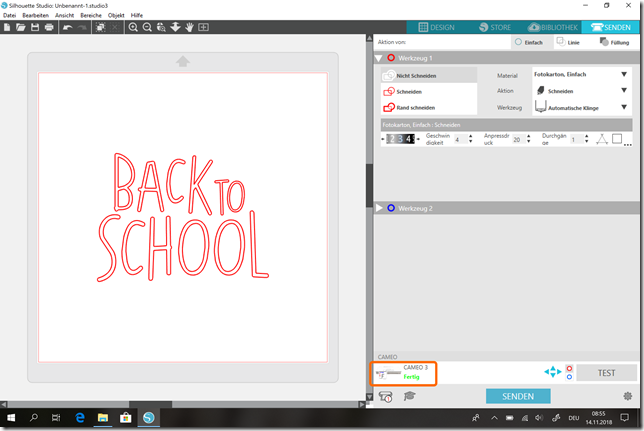Open settings gear in Send panel
Screen dimensions: 644x431
click(627, 396)
